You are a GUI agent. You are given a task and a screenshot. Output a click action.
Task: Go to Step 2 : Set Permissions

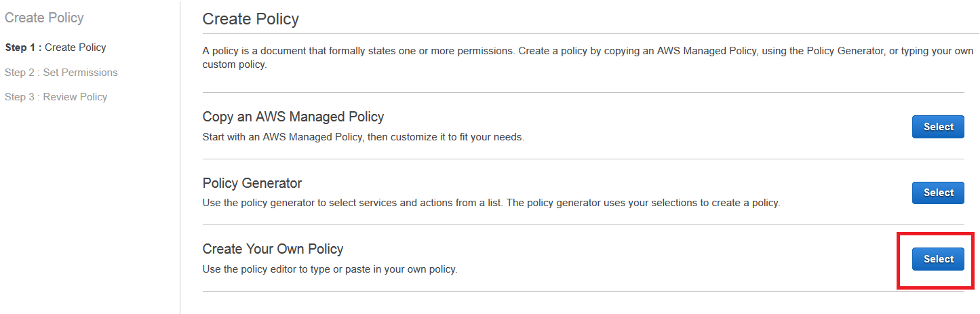pos(61,73)
